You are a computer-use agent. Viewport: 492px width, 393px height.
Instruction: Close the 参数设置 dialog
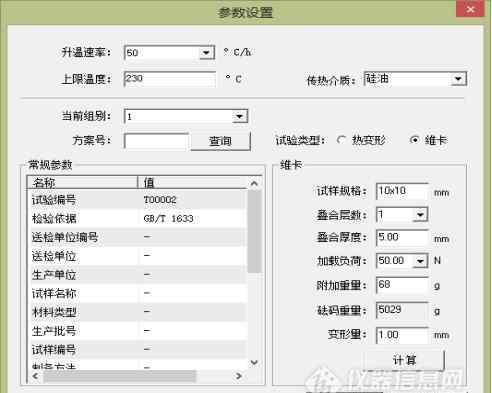[470, 9]
